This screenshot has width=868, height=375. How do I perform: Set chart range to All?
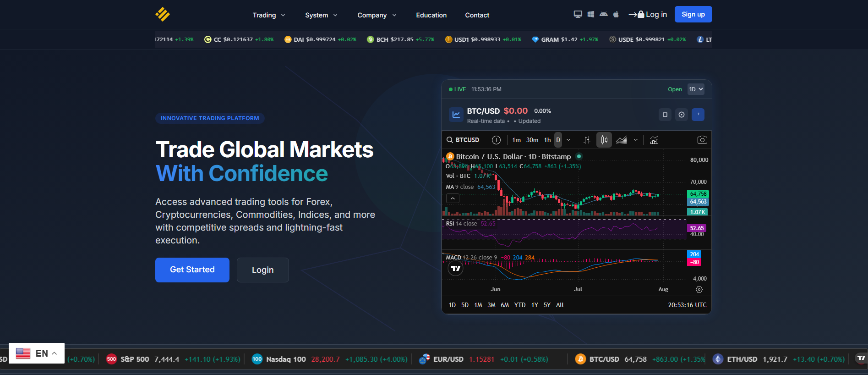(560, 305)
